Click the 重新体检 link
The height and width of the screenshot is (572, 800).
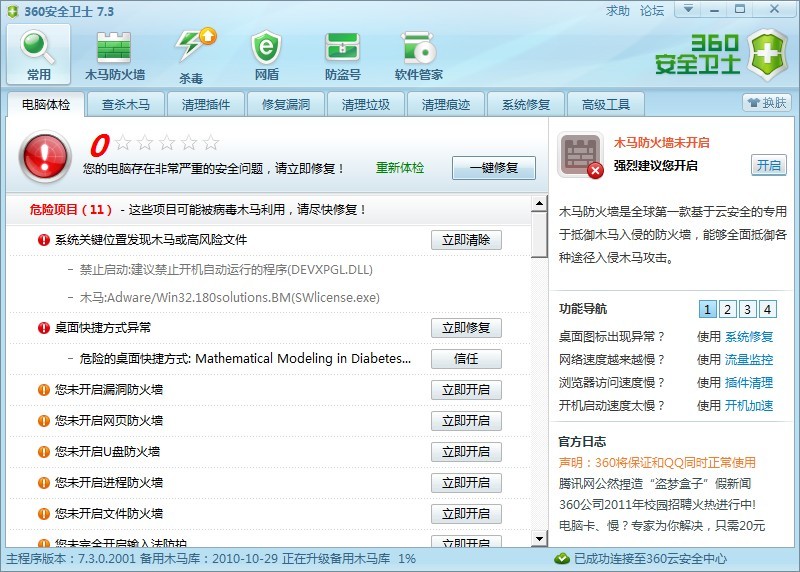pyautogui.click(x=400, y=168)
